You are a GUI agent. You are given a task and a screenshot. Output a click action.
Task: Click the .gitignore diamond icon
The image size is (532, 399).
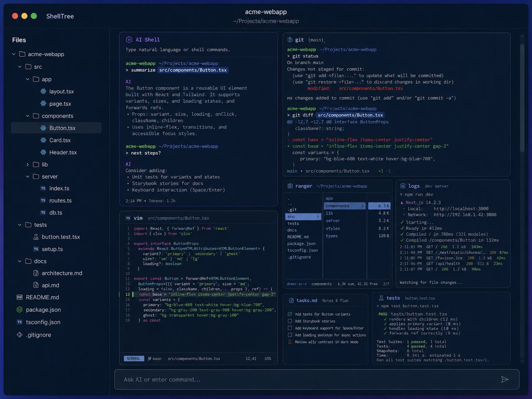pos(19,335)
